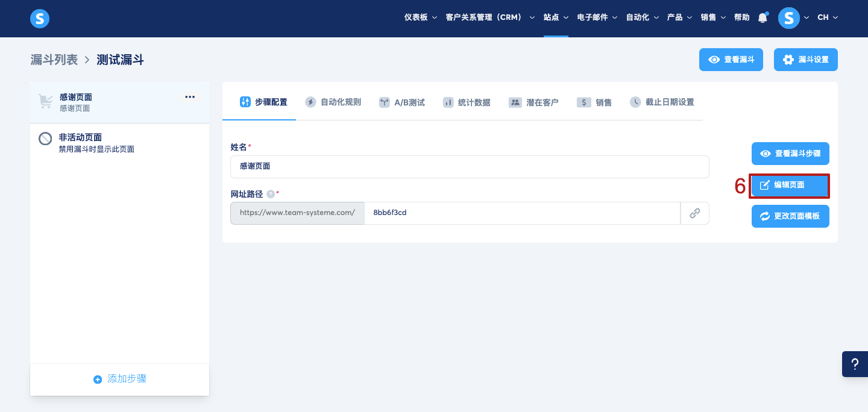This screenshot has height=412, width=868.
Task: Switch to the 自动化规则 tab
Action: (x=333, y=102)
